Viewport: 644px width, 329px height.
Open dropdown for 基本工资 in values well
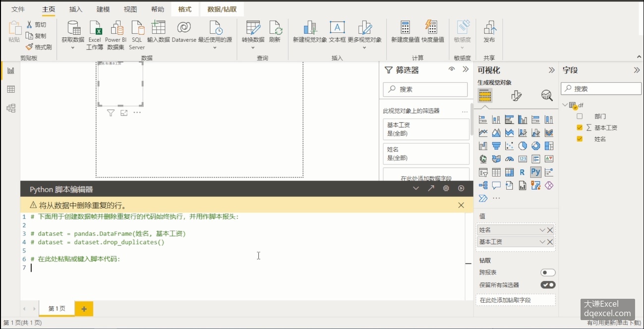click(542, 242)
